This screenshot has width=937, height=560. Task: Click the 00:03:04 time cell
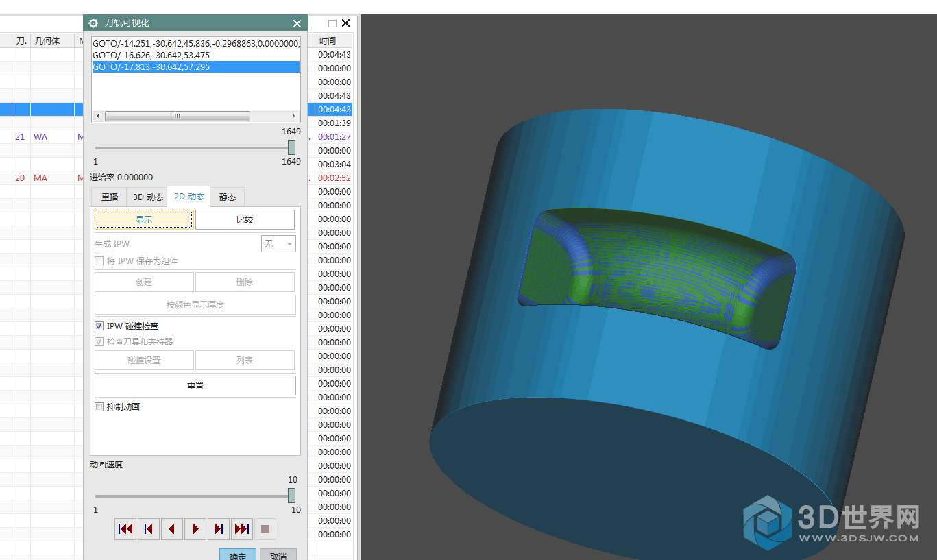(334, 165)
